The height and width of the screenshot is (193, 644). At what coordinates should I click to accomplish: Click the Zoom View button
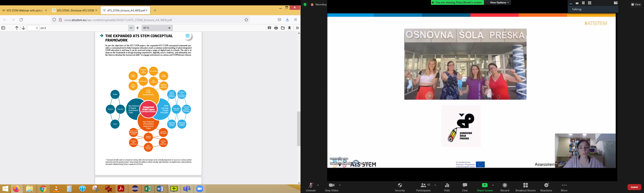click(x=636, y=4)
